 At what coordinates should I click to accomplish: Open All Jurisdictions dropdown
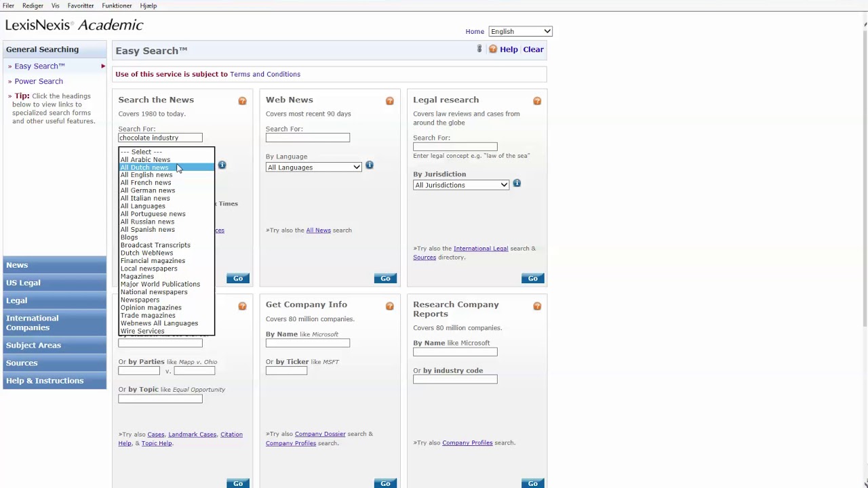(461, 185)
